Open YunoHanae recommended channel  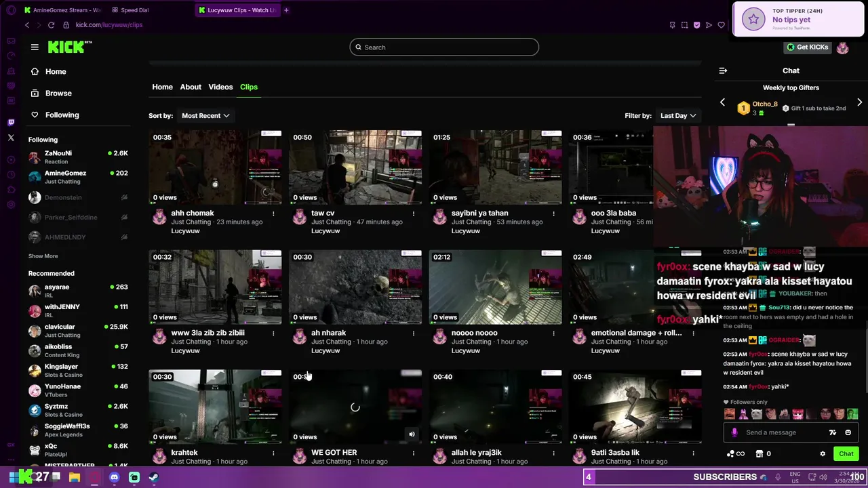click(x=78, y=390)
